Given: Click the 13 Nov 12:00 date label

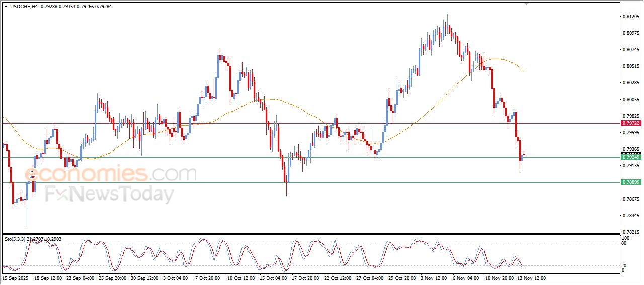Looking at the screenshot, I should (532, 278).
